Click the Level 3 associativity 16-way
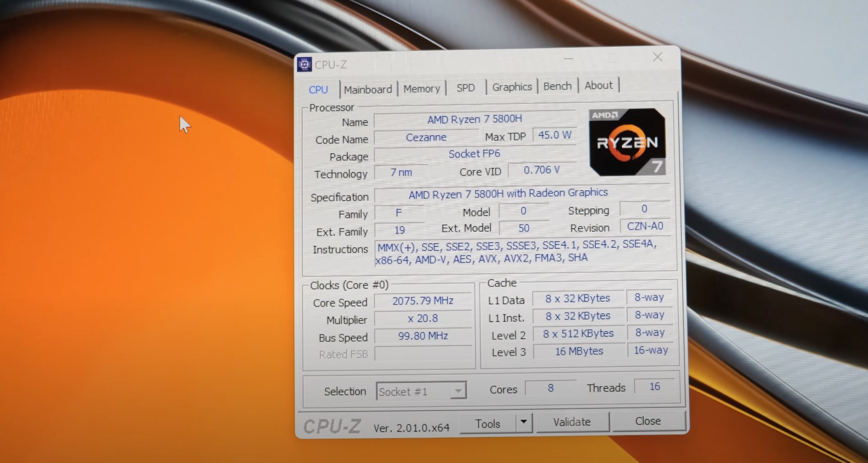Image resolution: width=868 pixels, height=463 pixels. click(x=650, y=350)
